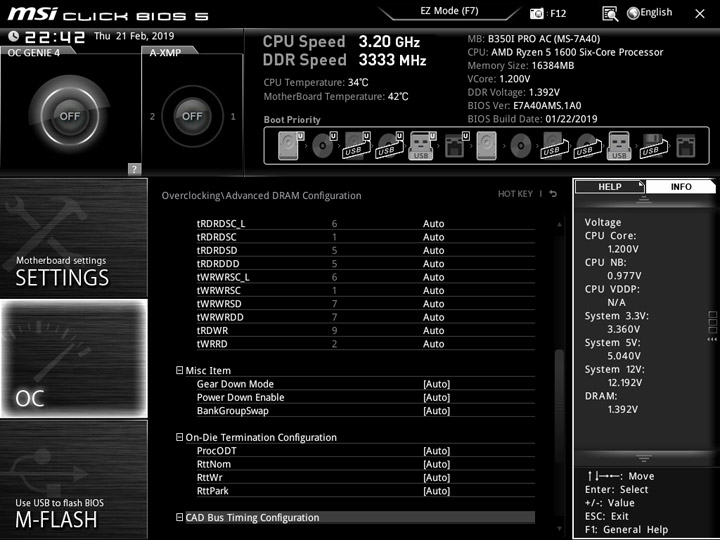The height and width of the screenshot is (540, 720).
Task: Open the BIOS search icon
Action: point(610,13)
